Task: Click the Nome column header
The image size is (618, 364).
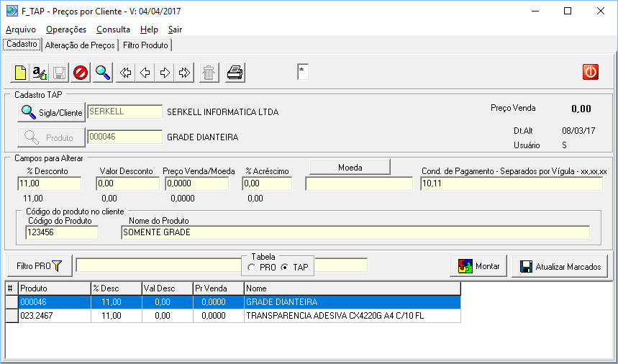Action: click(x=353, y=288)
